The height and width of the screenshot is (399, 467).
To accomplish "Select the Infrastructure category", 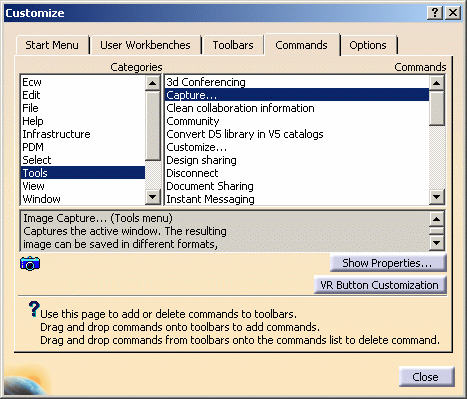I will point(83,134).
